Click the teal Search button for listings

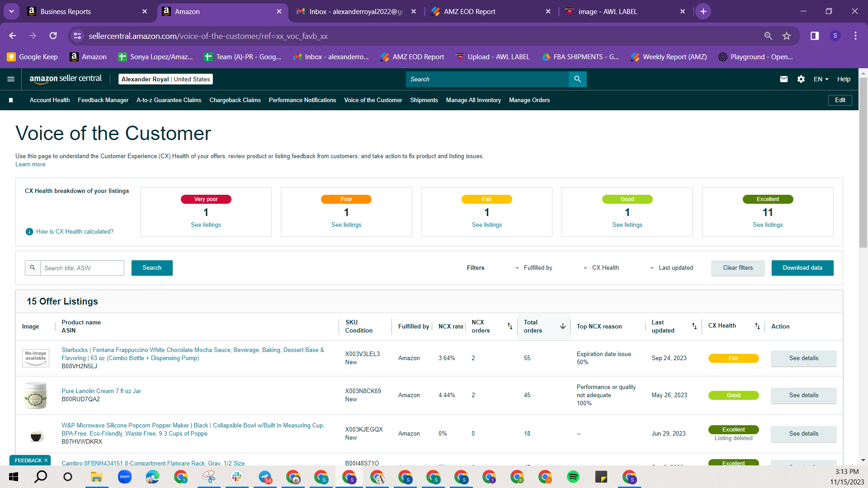[x=152, y=268]
